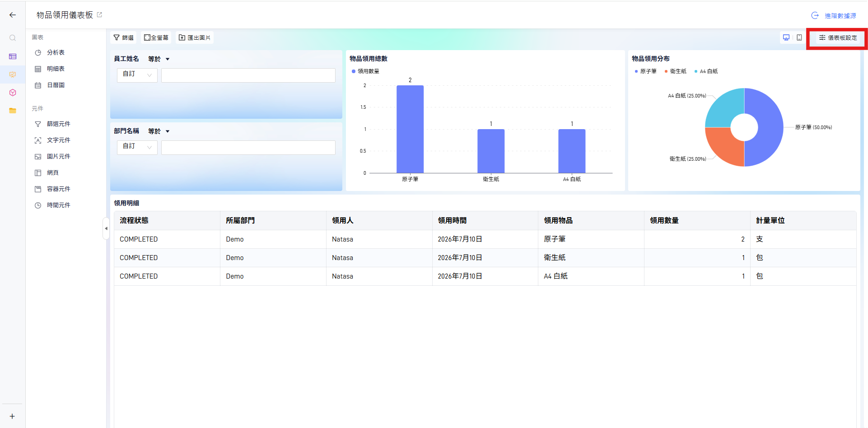868x428 pixels.
Task: Click the text icon beside 文字元件
Action: point(38,140)
